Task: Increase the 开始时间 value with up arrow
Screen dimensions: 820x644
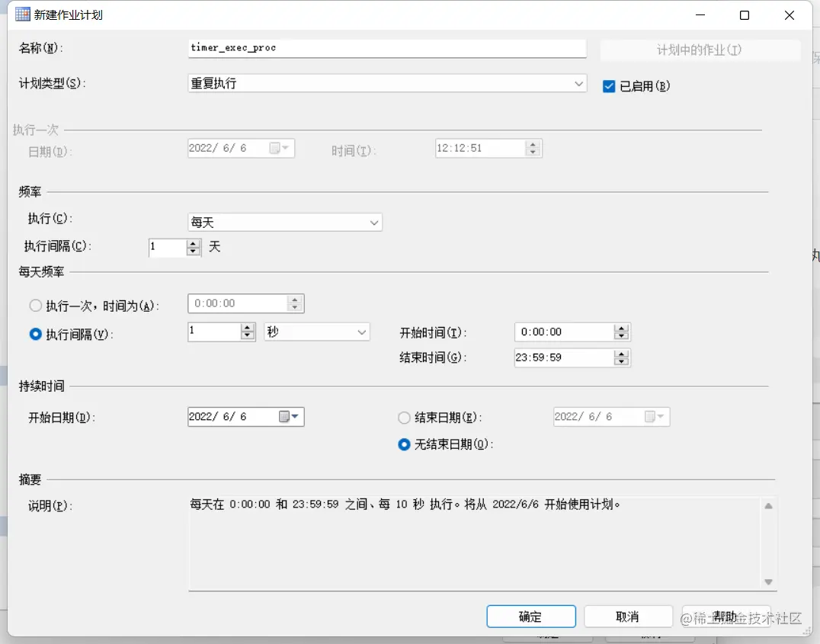Action: (621, 328)
